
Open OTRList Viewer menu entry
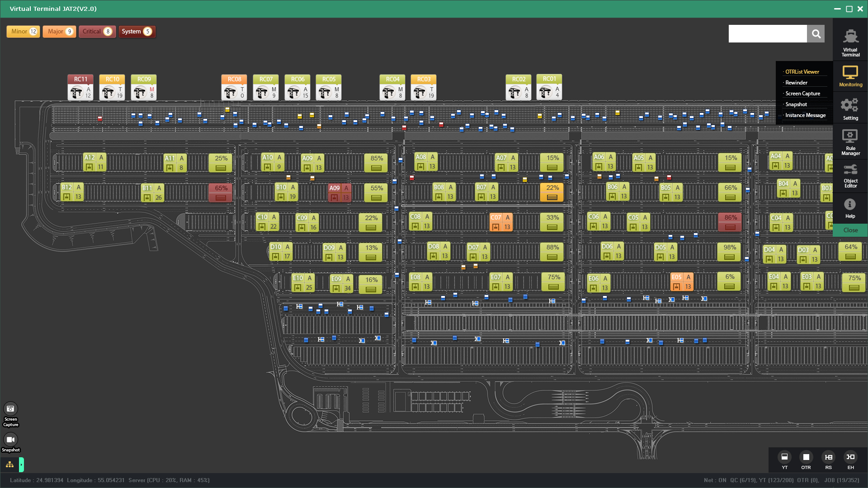[x=802, y=72]
